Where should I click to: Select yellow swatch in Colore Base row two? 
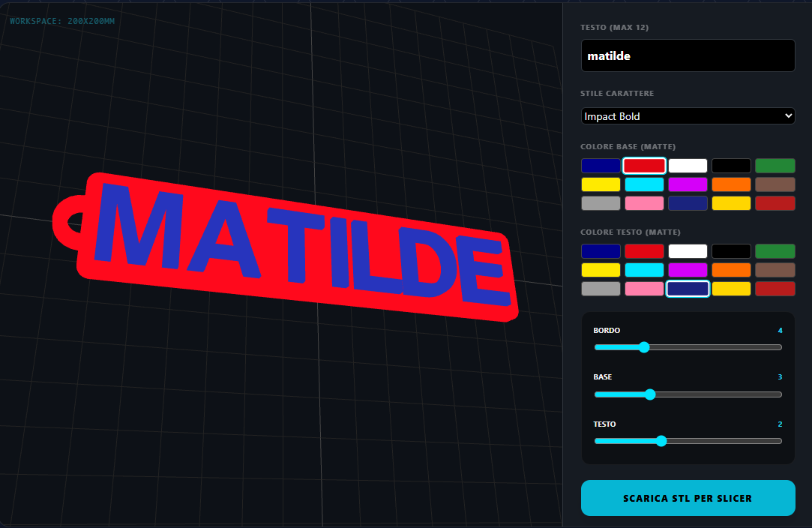(601, 184)
